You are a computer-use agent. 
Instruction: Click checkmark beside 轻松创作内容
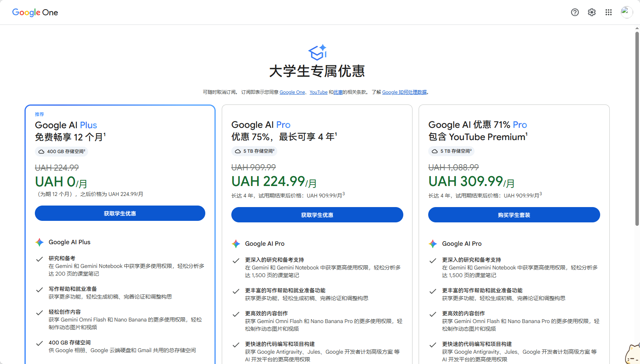[x=39, y=313]
